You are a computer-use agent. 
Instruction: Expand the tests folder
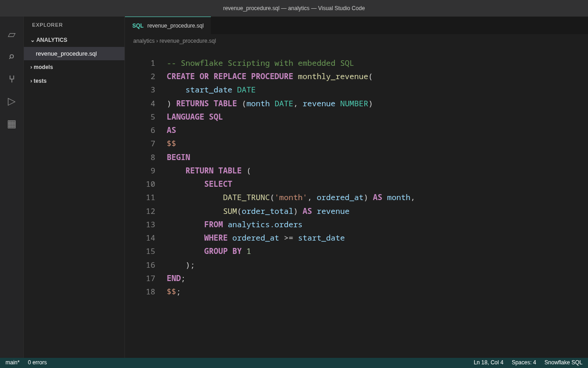[x=74, y=81]
